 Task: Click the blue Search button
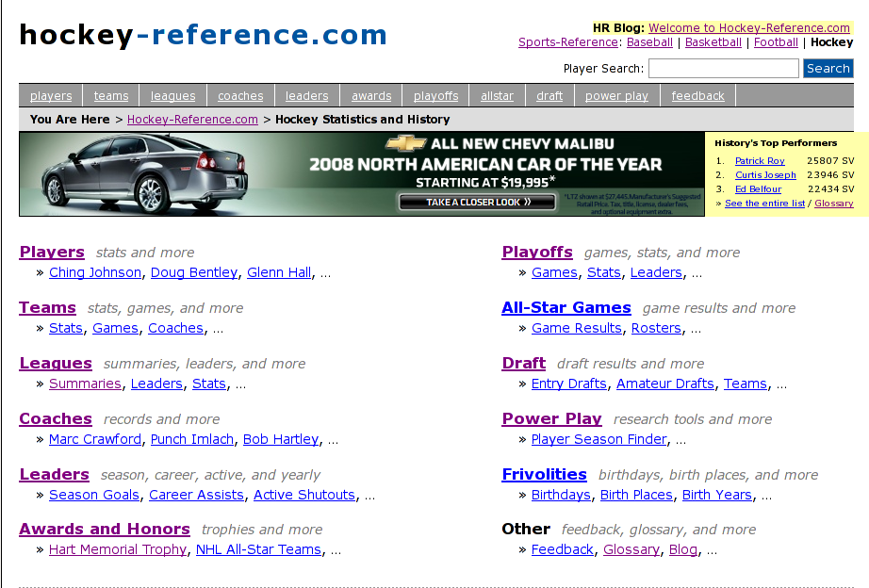point(828,69)
